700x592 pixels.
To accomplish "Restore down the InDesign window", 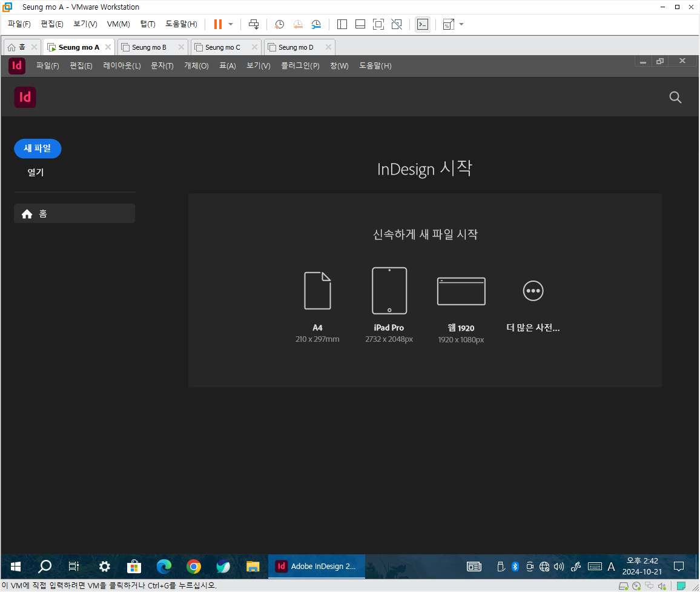I will click(x=660, y=61).
